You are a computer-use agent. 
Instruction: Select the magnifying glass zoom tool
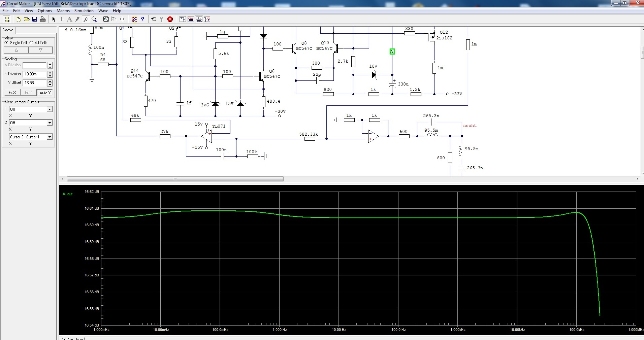point(94,20)
